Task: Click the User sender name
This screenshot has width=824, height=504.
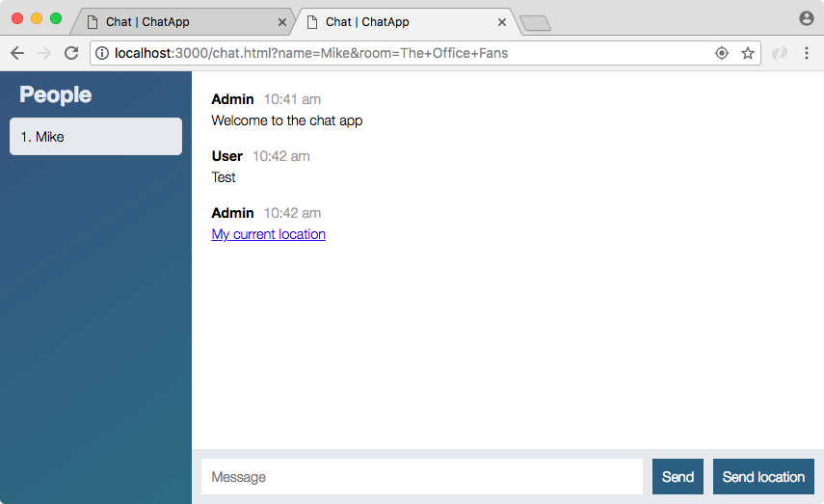Action: point(227,156)
